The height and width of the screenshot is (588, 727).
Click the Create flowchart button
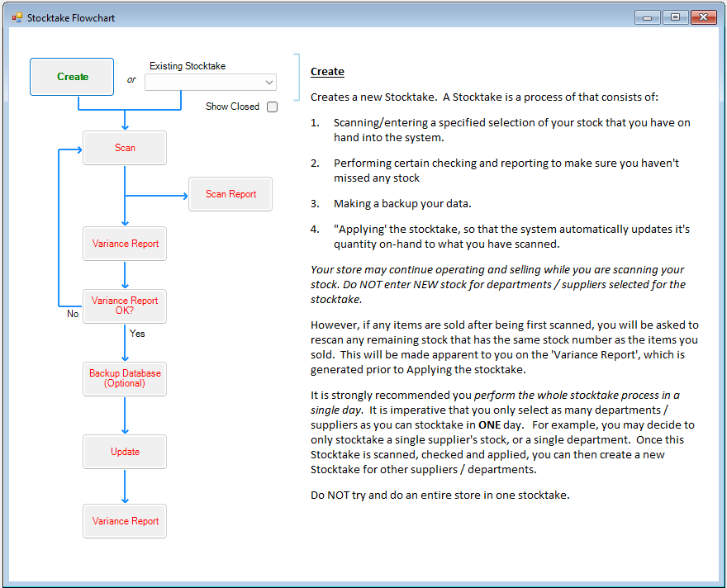click(71, 76)
